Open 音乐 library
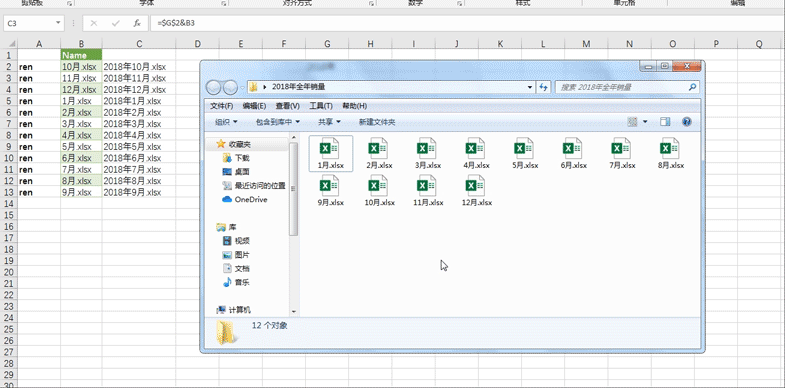785x388 pixels. tap(236, 282)
